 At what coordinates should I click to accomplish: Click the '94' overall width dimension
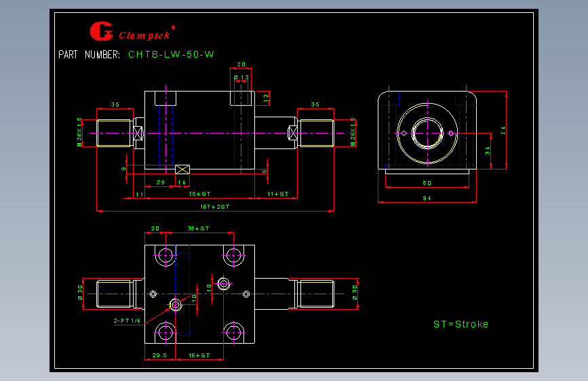pos(427,198)
